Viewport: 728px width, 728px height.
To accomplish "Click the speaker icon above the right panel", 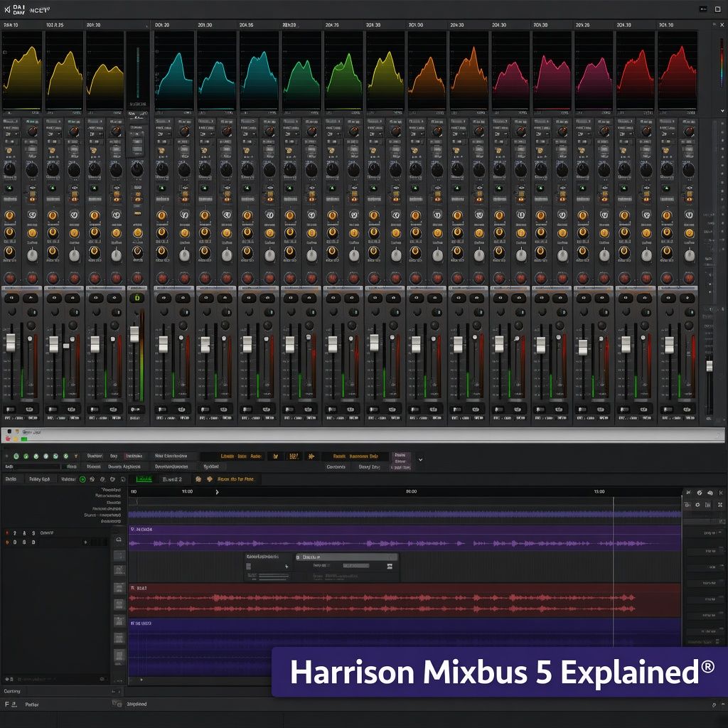I will [x=710, y=492].
